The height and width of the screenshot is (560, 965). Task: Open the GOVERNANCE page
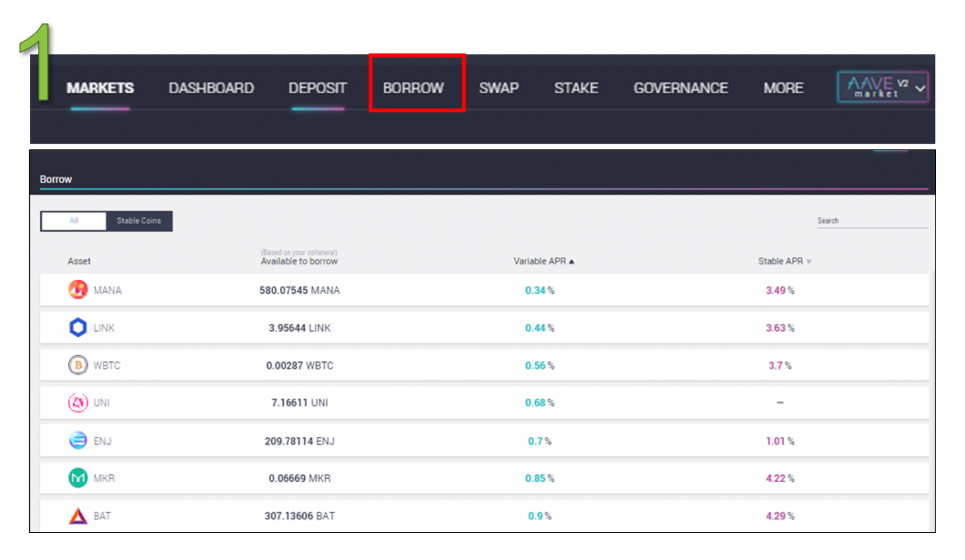[x=680, y=88]
